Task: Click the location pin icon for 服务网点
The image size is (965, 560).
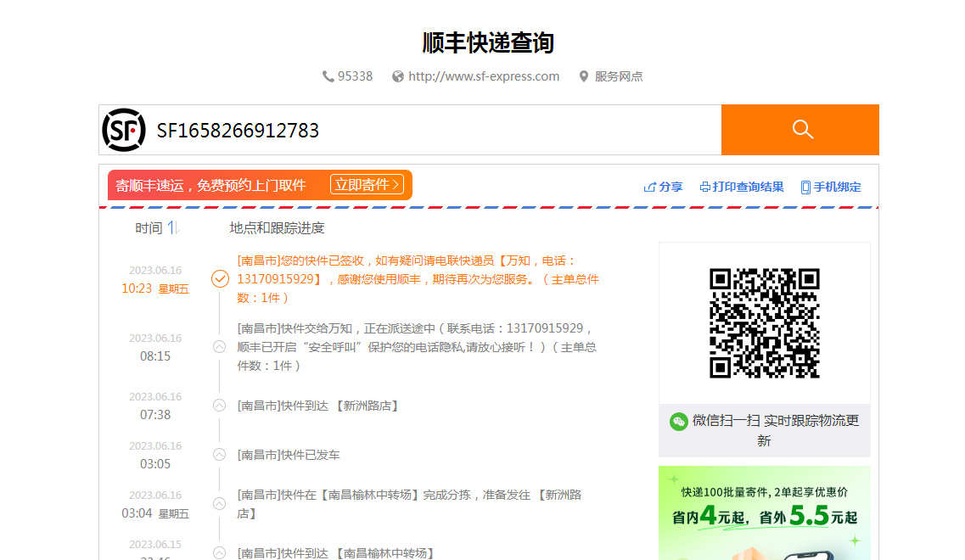Action: pos(583,76)
